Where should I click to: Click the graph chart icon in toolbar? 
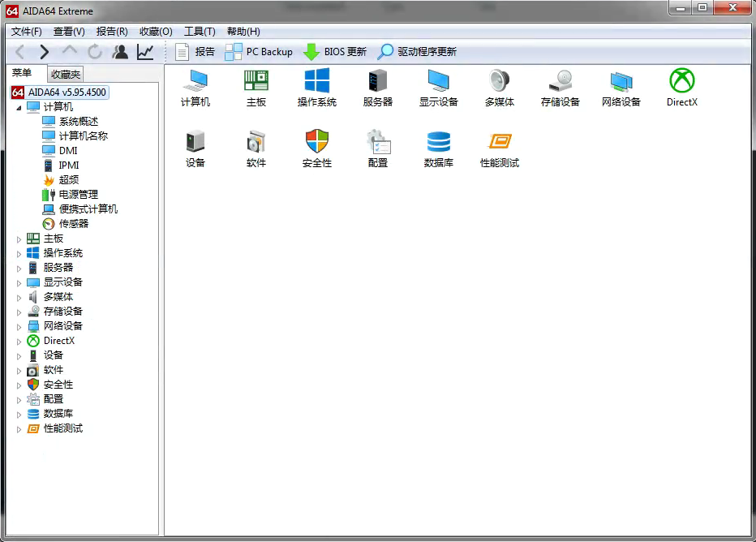[145, 52]
